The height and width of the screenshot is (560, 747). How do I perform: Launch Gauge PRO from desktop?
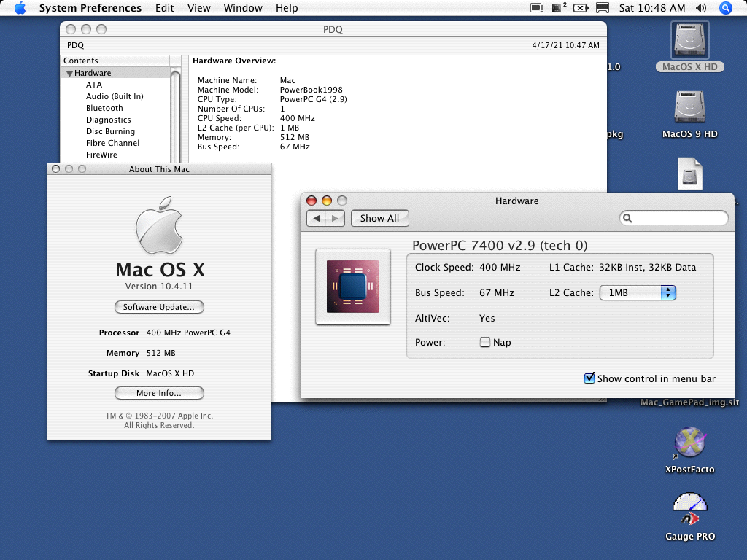(x=689, y=510)
